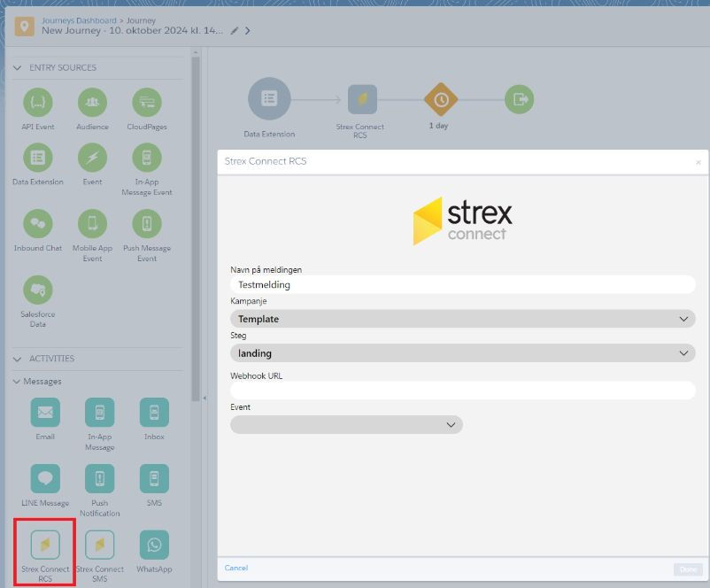Screen dimensions: 710x588
Task: Select the Email activity icon
Action: tap(45, 413)
